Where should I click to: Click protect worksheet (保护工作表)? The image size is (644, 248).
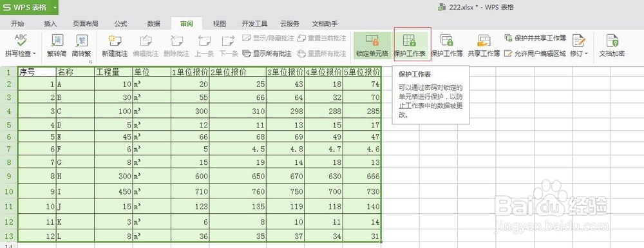[x=410, y=46]
